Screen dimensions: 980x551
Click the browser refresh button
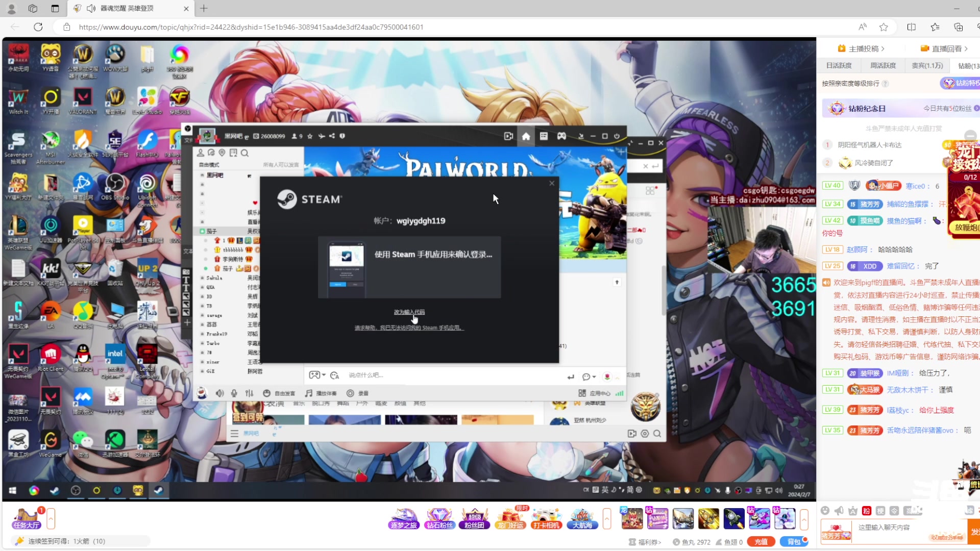(38, 27)
